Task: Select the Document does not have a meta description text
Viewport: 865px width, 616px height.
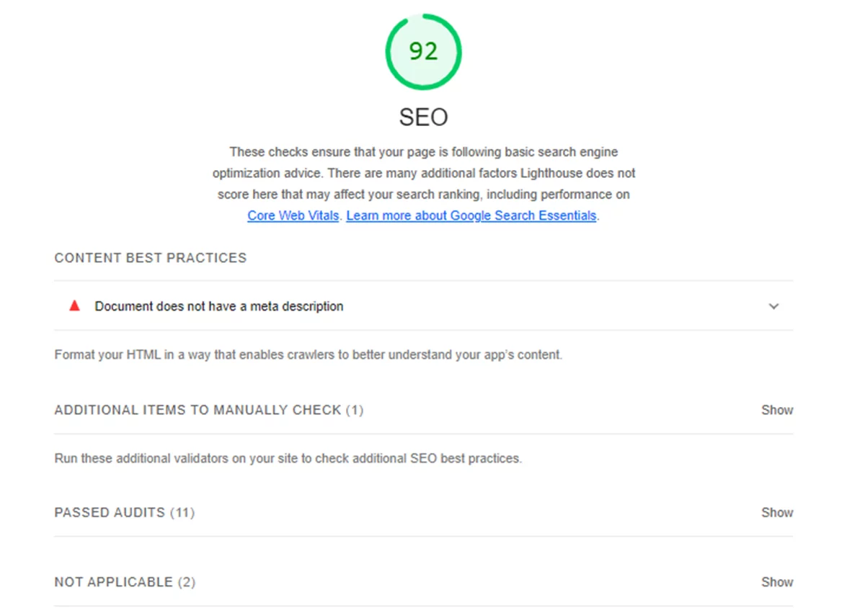Action: tap(218, 306)
